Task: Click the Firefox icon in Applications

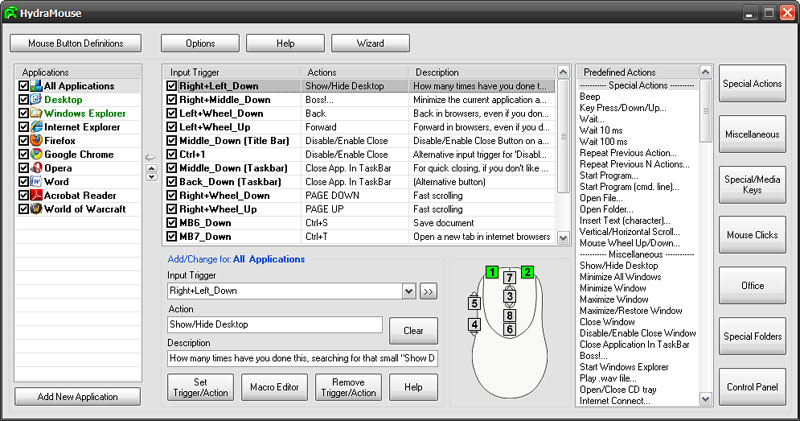Action: pyautogui.click(x=36, y=140)
